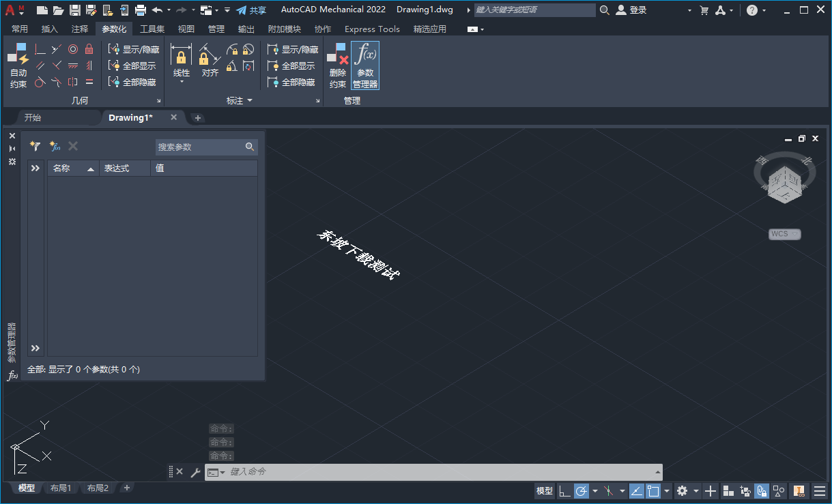Click the 表达式 column header
The height and width of the screenshot is (504, 832).
tap(125, 168)
